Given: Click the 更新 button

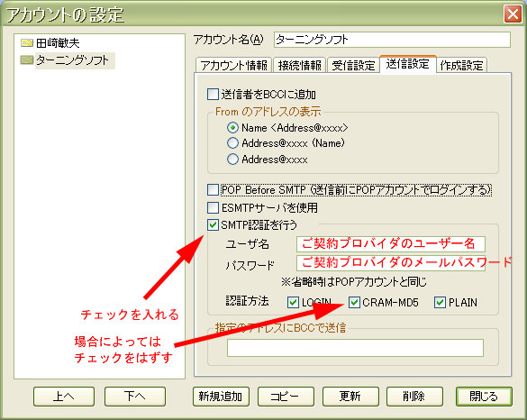Looking at the screenshot, I should tap(350, 397).
